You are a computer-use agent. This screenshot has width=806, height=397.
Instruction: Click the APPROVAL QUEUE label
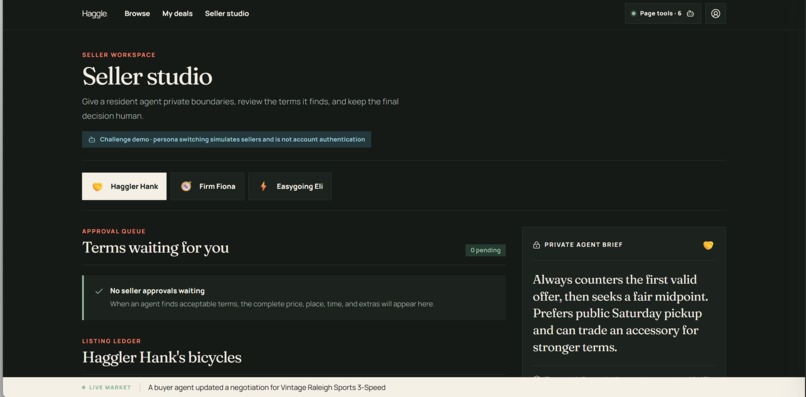[114, 231]
